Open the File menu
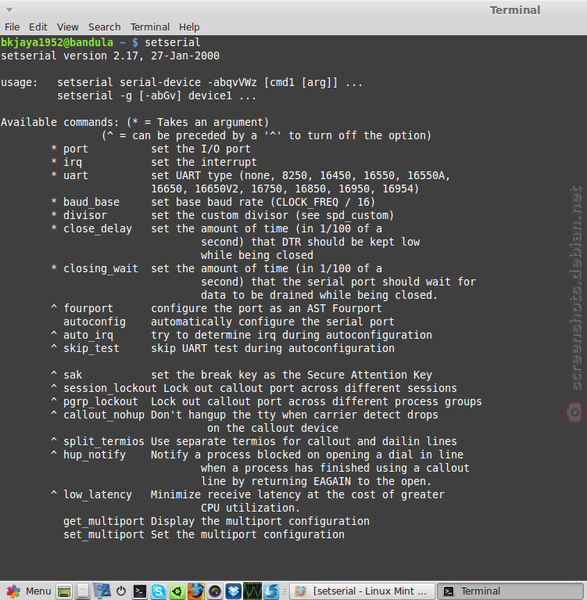 12,27
